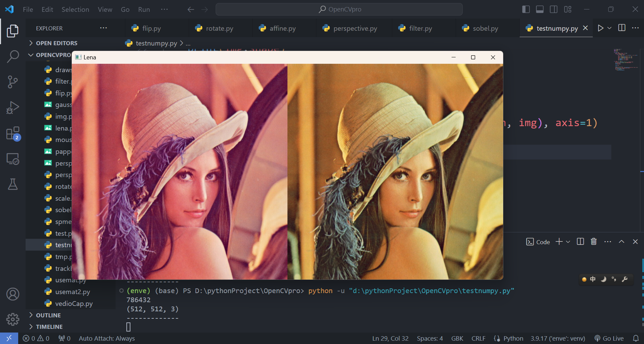This screenshot has height=344, width=644.
Task: Toggle primary side bar layout button
Action: point(526,9)
